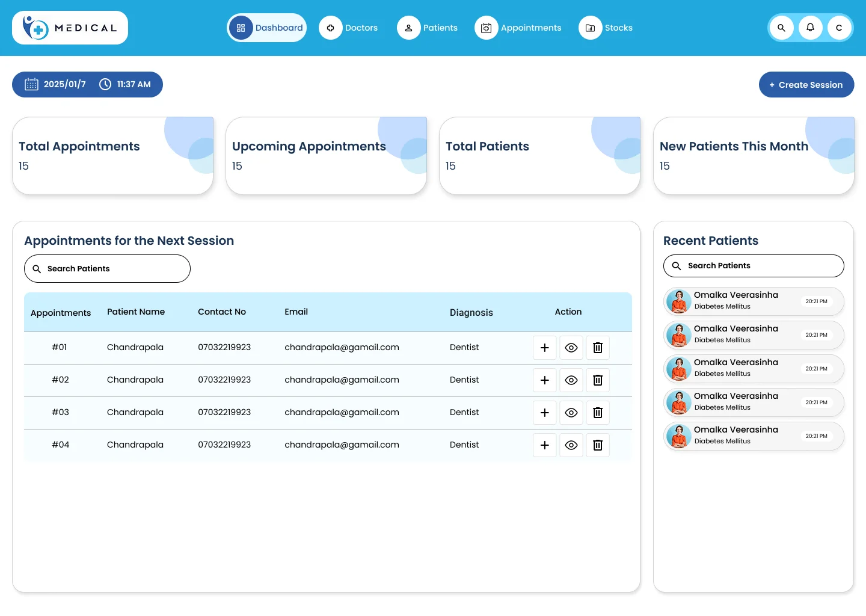866x616 pixels.
Task: Click the date and time pill
Action: 87,85
